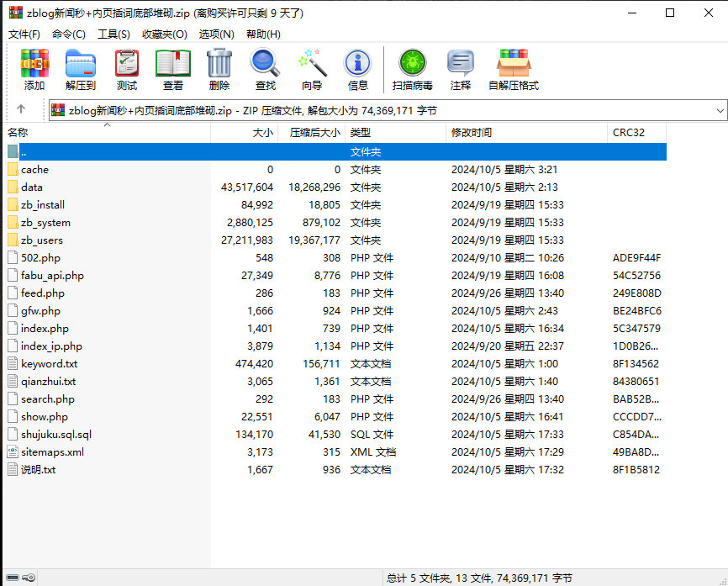Screen dimensions: 728x586
Task: Select qianzhui.txt in the file list
Action: 48,381
